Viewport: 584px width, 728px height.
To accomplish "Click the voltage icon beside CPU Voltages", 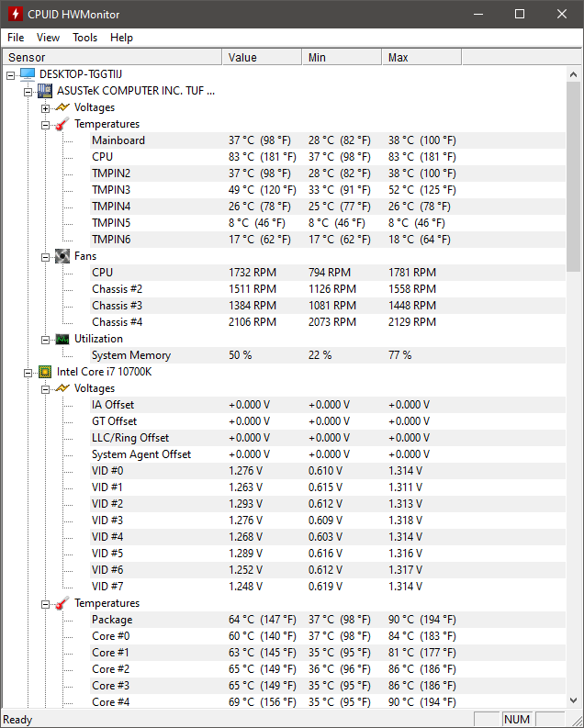I will click(62, 388).
